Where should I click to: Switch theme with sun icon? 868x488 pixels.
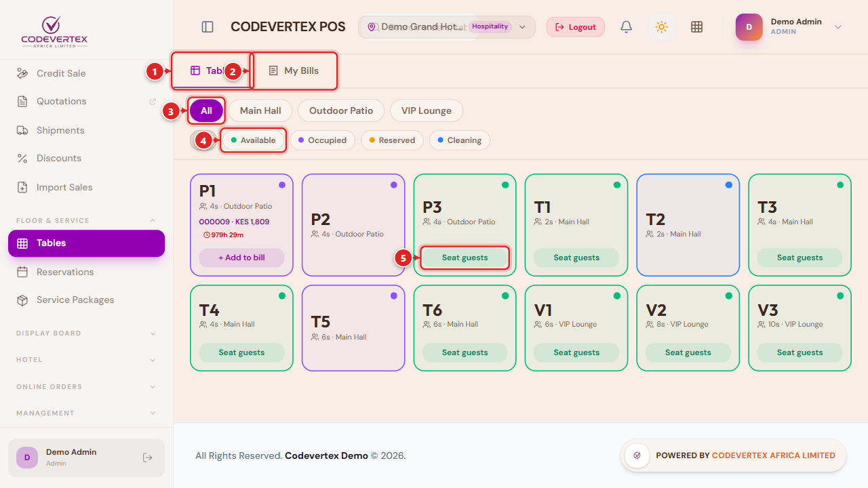[661, 27]
